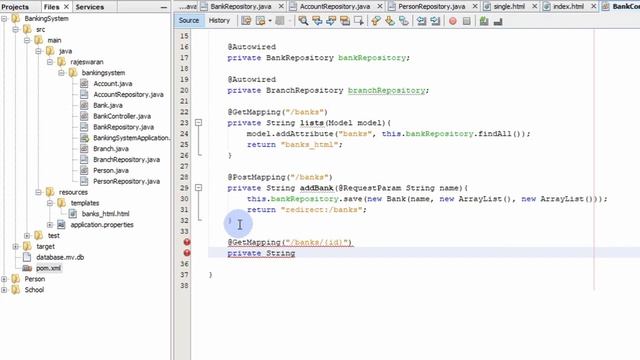Collapse the bankingsystem package node
The image size is (640, 360).
[x=61, y=73]
